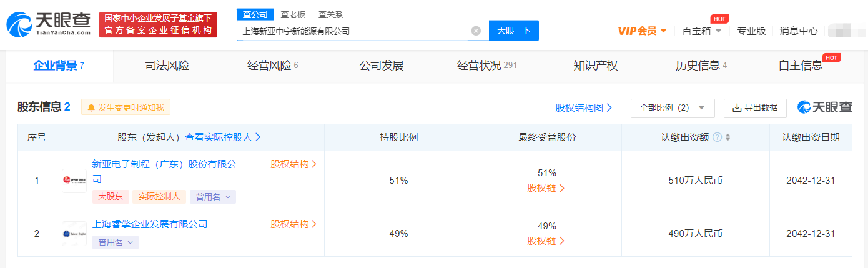This screenshot has width=868, height=268.
Task: Click the government fund certification banner
Action: [x=159, y=25]
